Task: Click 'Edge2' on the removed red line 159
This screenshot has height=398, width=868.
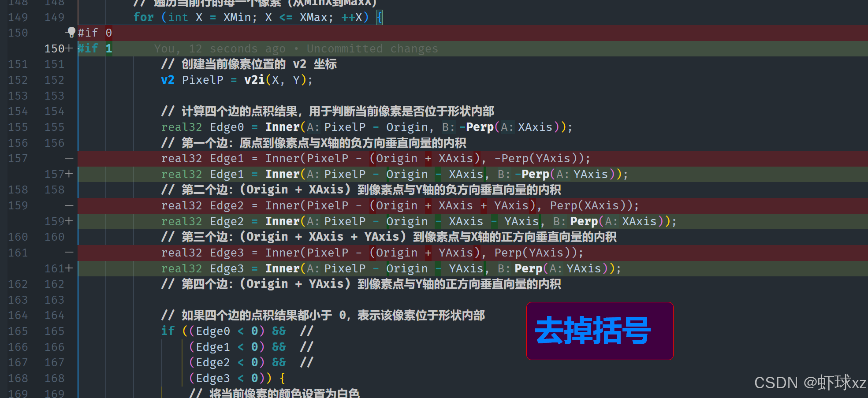Action: [x=227, y=205]
